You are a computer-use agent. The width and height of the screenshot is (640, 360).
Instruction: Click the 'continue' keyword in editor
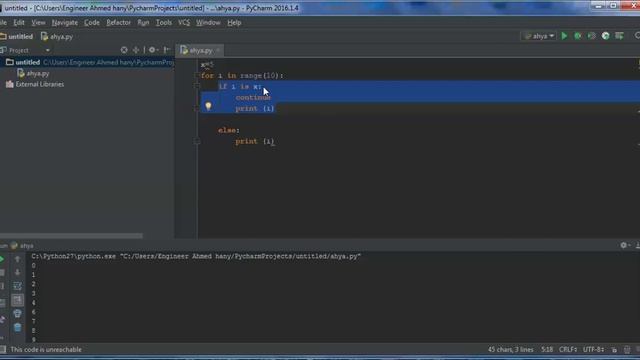click(253, 98)
